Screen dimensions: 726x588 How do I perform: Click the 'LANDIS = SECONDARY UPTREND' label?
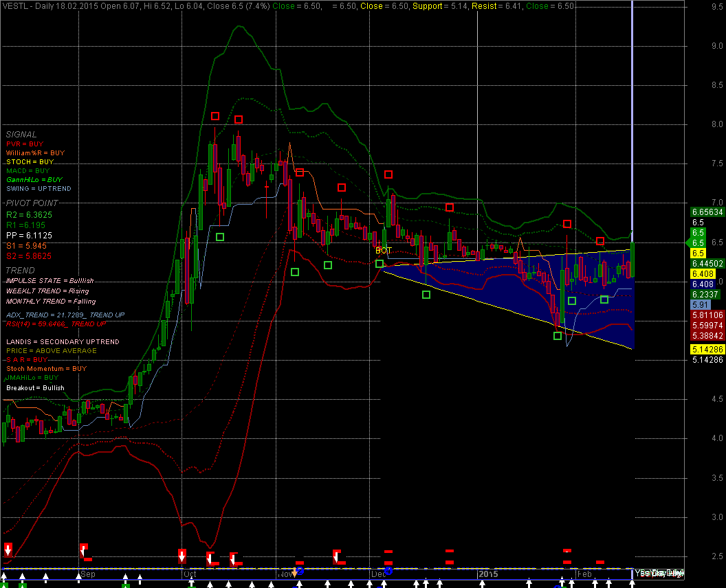(63, 341)
